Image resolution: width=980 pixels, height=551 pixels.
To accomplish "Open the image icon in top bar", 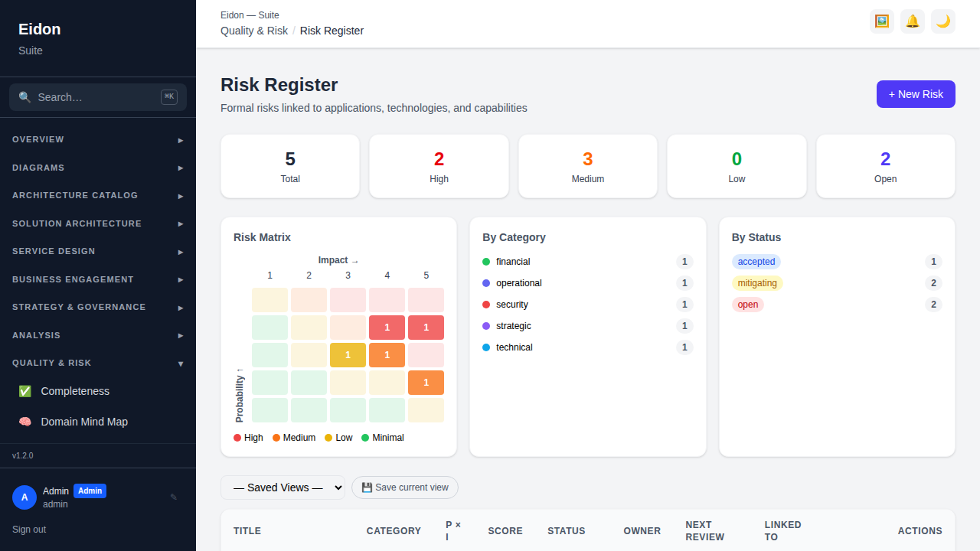I will 882,21.
